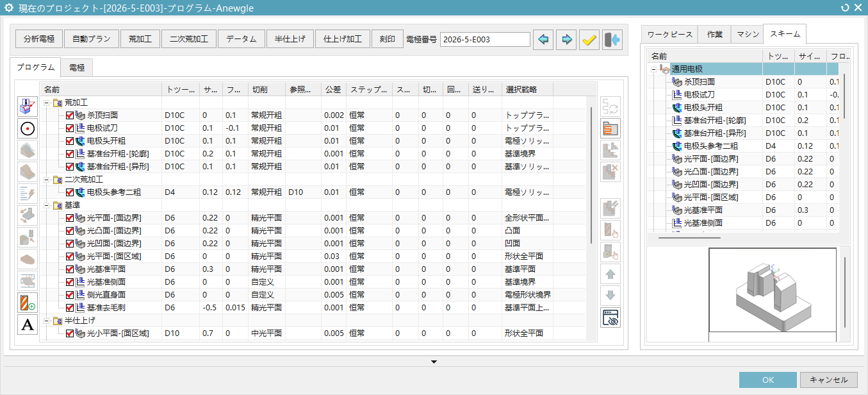The width and height of the screenshot is (868, 395).
Task: Click the grayed stair delete X icon
Action: pos(610,172)
